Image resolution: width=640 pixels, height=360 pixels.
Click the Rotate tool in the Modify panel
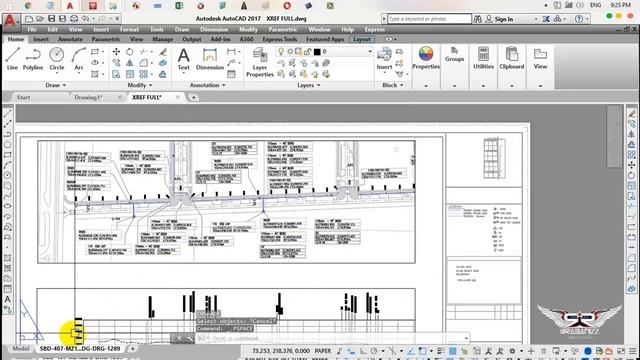[129, 52]
